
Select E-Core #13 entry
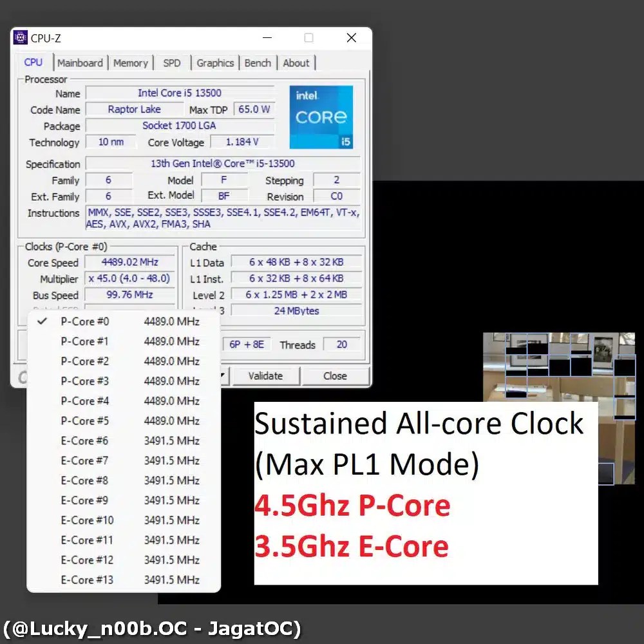(124, 580)
